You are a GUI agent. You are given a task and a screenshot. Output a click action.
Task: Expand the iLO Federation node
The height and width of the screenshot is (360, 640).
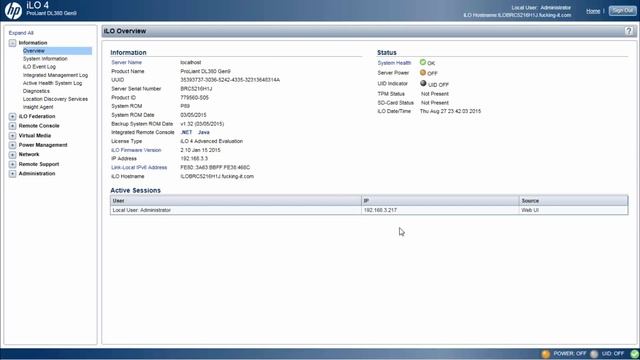(12, 116)
